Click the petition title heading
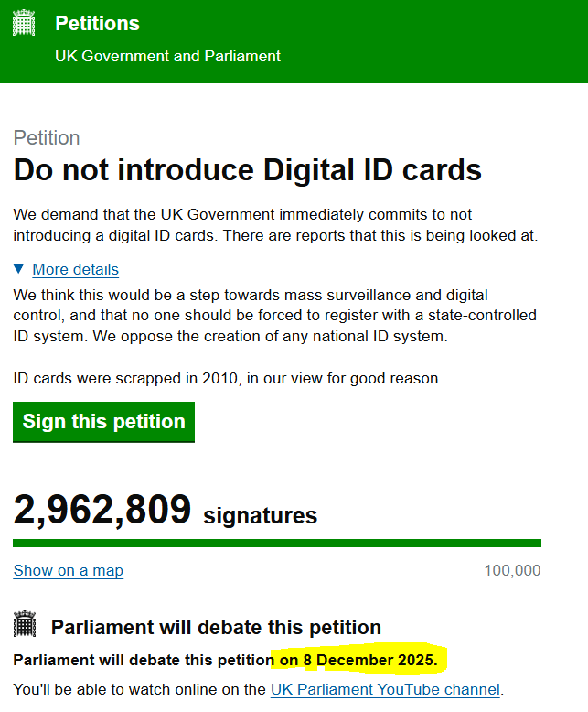The height and width of the screenshot is (712, 588). click(247, 170)
